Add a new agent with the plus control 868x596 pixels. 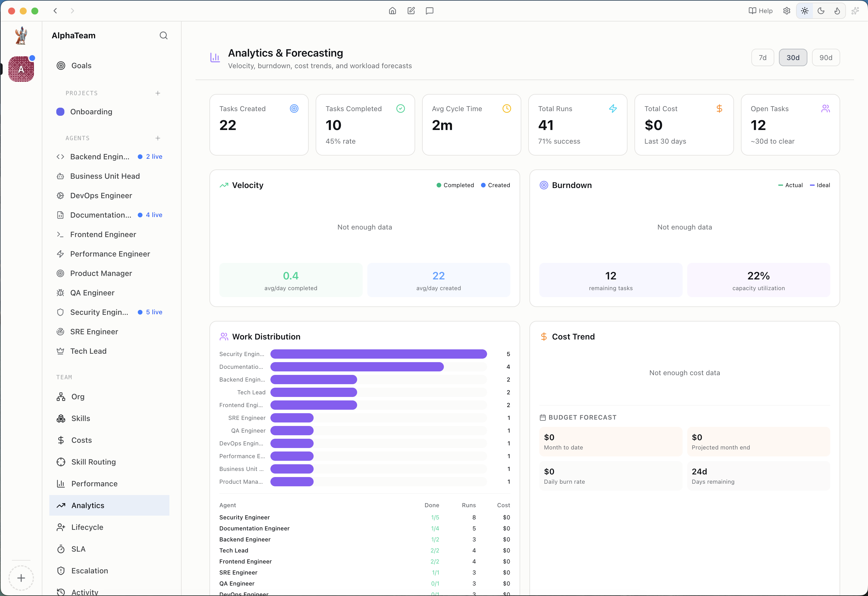(158, 138)
